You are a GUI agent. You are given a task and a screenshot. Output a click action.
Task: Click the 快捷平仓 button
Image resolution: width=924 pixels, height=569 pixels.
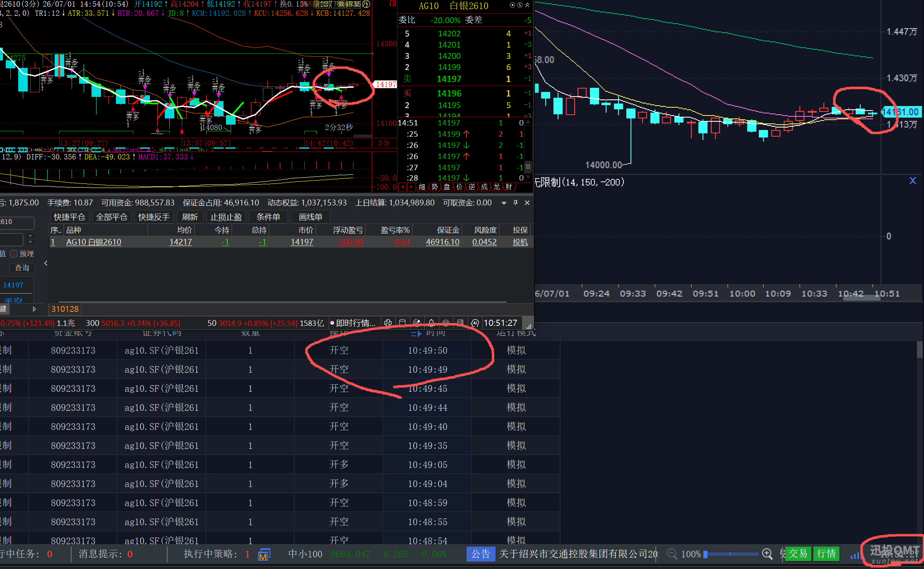pyautogui.click(x=69, y=217)
